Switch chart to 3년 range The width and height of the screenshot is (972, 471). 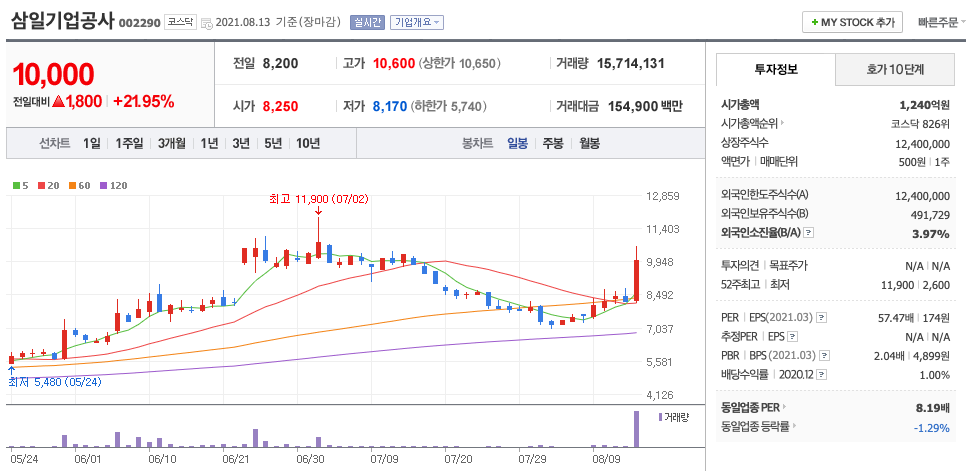[241, 144]
